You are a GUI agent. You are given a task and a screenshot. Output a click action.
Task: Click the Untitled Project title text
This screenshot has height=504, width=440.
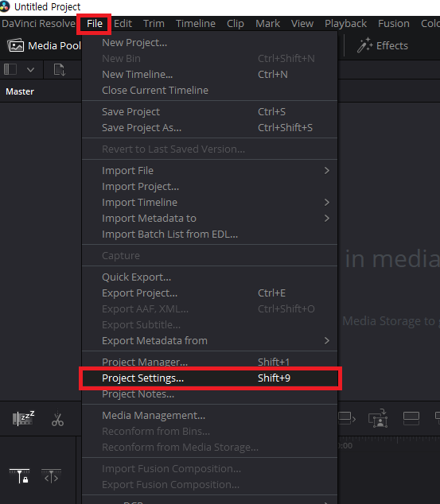48,6
